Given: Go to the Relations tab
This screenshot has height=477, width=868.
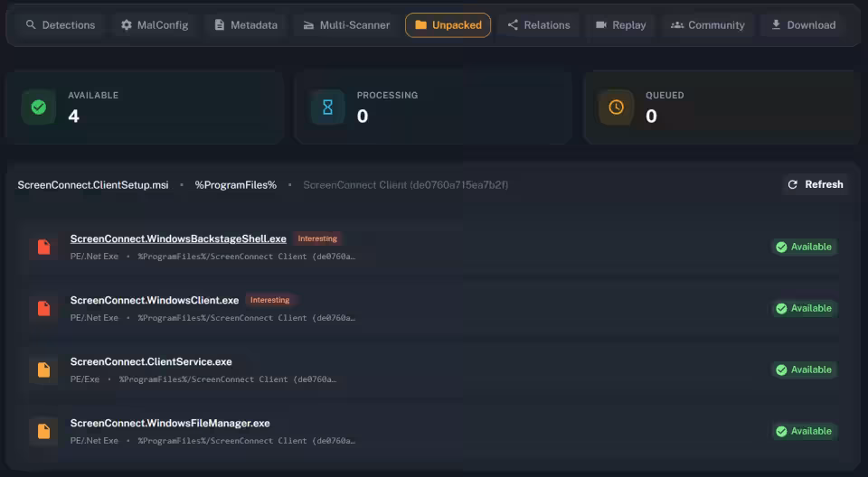Looking at the screenshot, I should (x=539, y=25).
